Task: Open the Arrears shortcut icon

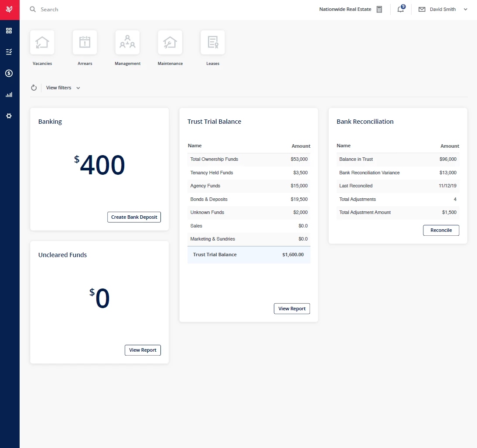Action: [85, 42]
